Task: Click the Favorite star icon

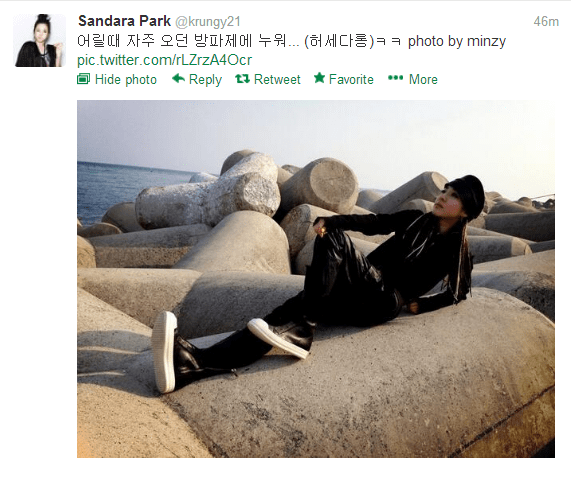Action: tap(319, 78)
